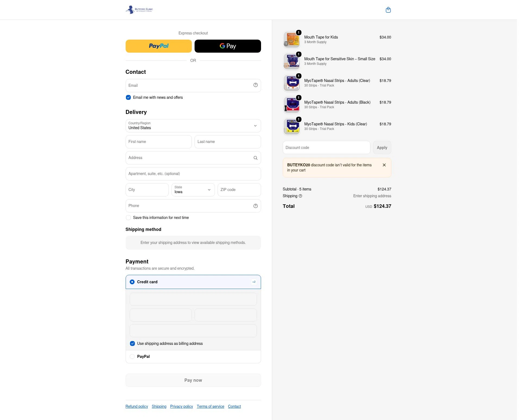Check Save this information for next time
The width and height of the screenshot is (521, 420).
click(x=128, y=218)
